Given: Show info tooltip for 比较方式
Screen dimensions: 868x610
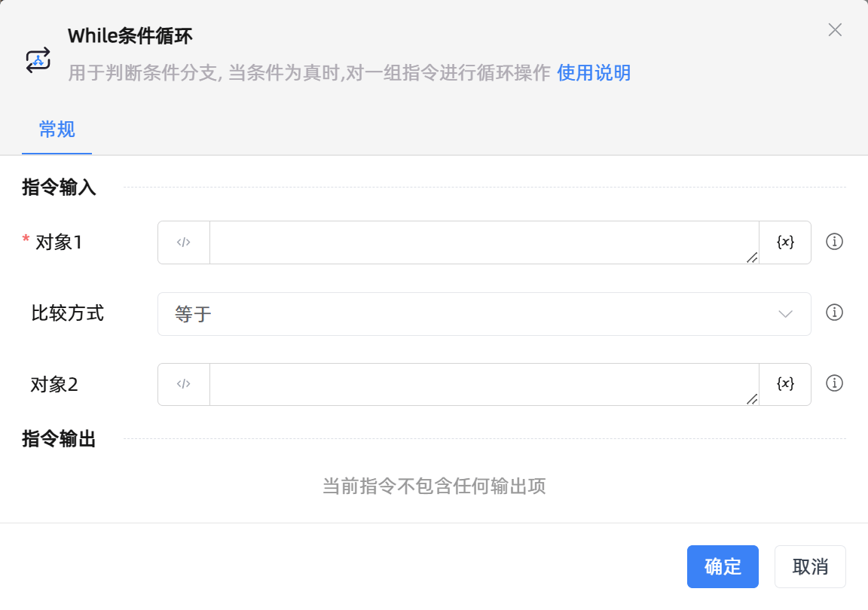Looking at the screenshot, I should (834, 313).
